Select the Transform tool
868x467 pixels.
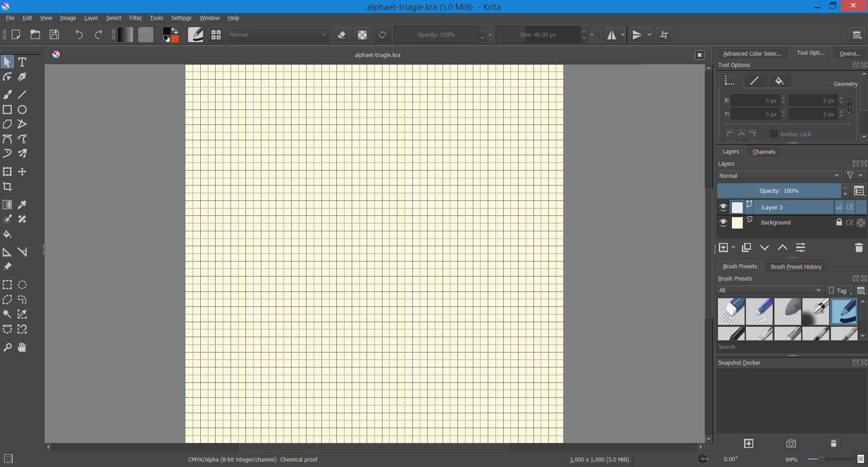tap(7, 172)
